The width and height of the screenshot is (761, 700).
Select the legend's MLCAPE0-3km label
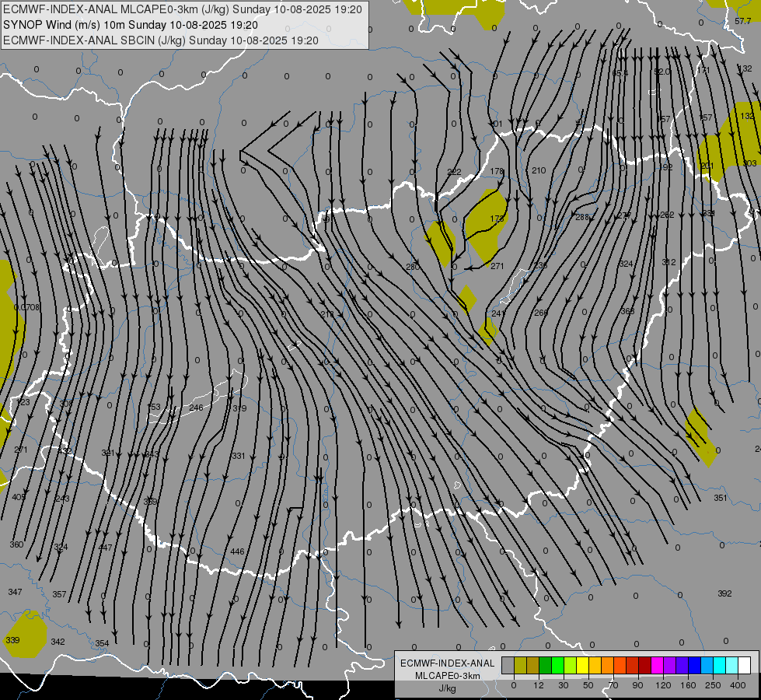click(448, 676)
